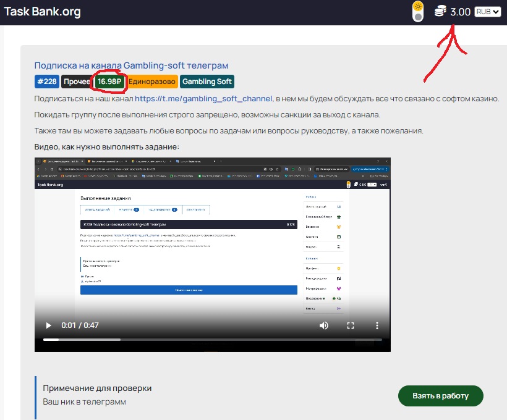Open the Task Bank.org home logo

pyautogui.click(x=42, y=12)
